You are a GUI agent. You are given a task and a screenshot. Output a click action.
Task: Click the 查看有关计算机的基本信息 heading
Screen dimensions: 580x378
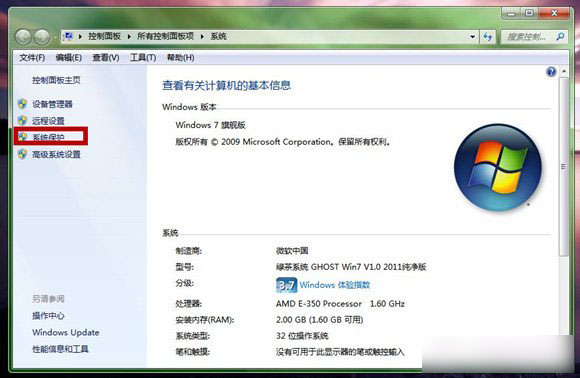[x=226, y=85]
